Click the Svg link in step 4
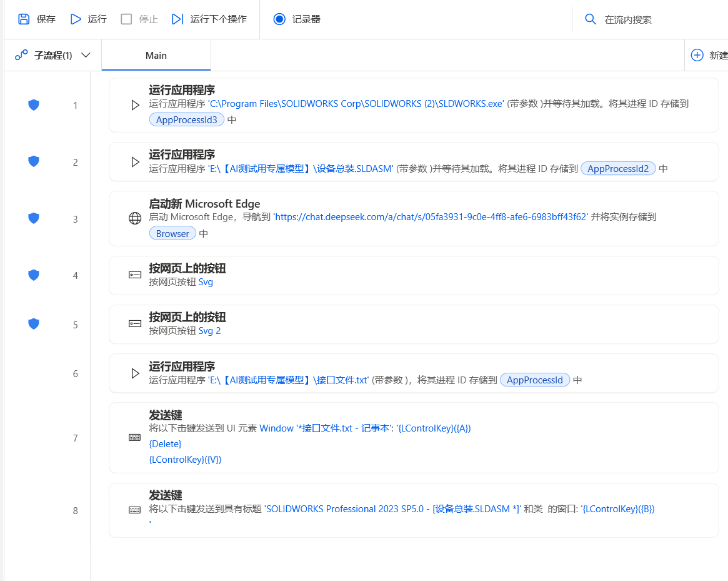Viewport: 728px width, 581px height. click(206, 282)
